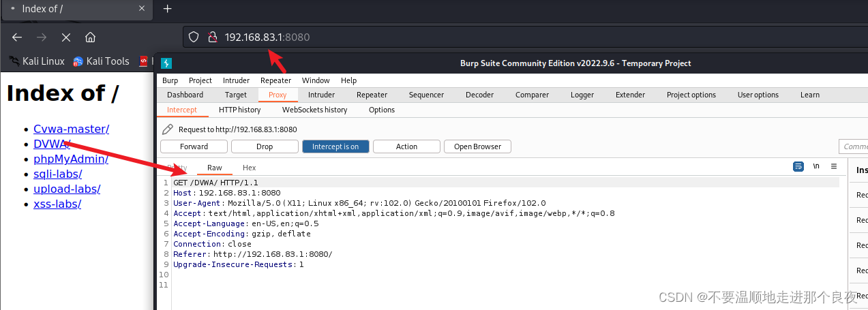
Task: Open the Learn tab
Action: tap(810, 95)
